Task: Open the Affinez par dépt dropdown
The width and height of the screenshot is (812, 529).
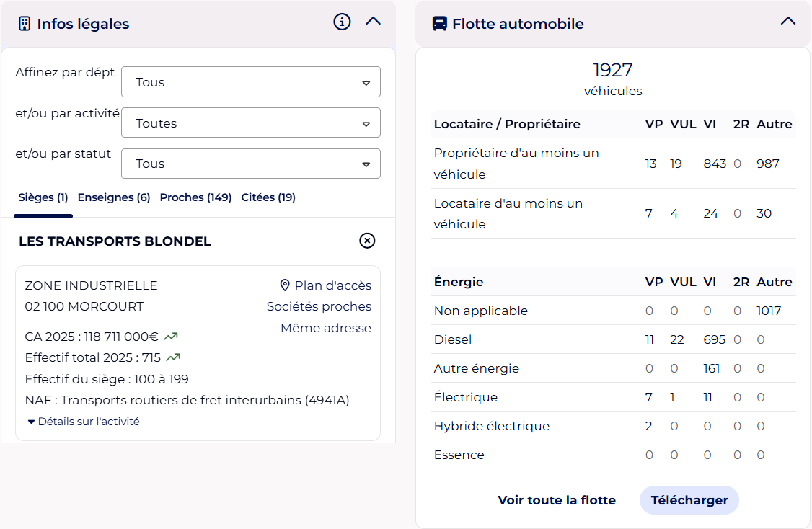Action: click(251, 81)
